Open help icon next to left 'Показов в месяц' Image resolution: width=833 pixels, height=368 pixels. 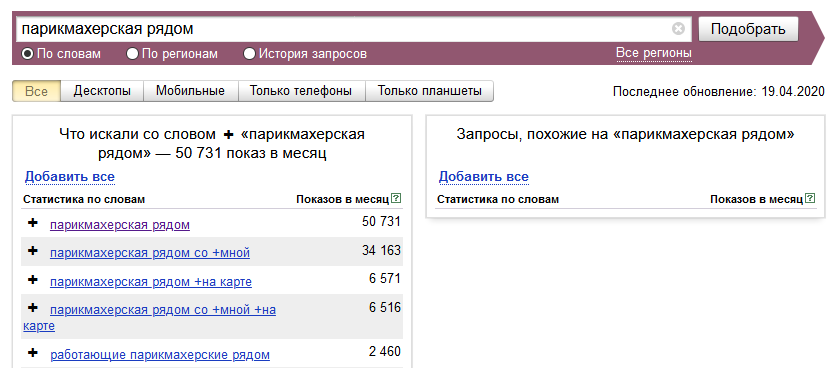(x=396, y=199)
